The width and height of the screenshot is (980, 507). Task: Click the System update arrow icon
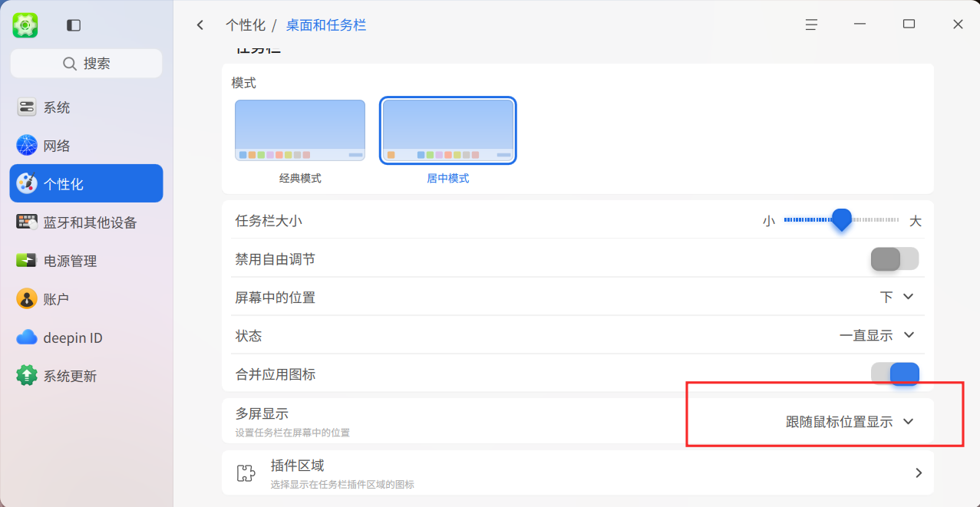pos(27,376)
